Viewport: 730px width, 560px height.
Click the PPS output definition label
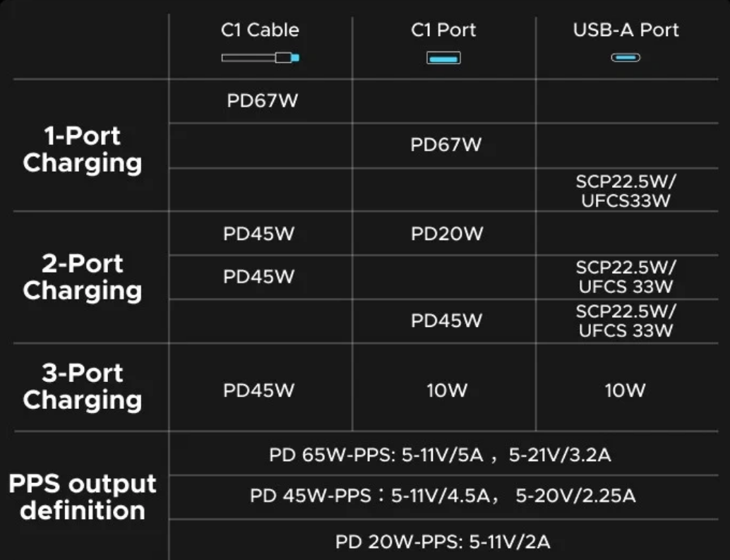pyautogui.click(x=83, y=497)
